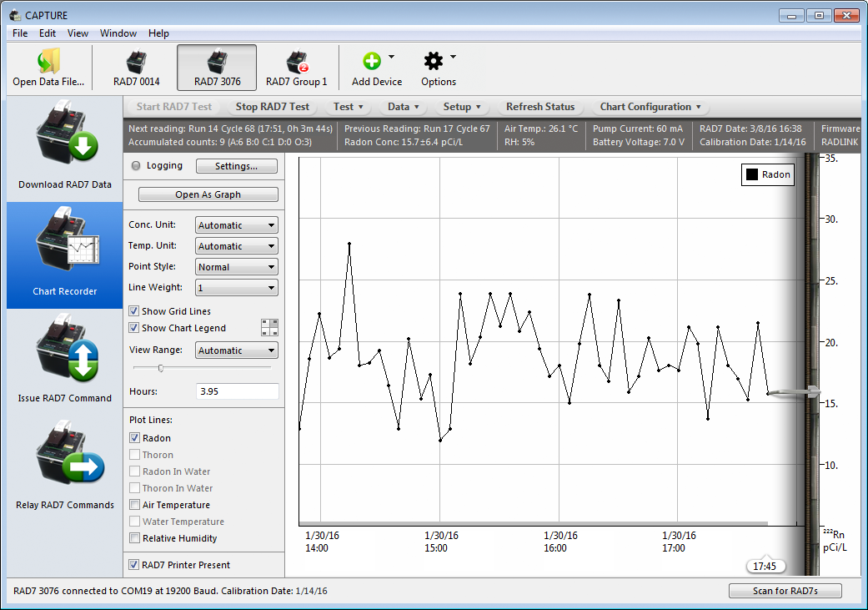Toggle Show Grid Lines checkbox
Image resolution: width=868 pixels, height=610 pixels.
tap(133, 310)
